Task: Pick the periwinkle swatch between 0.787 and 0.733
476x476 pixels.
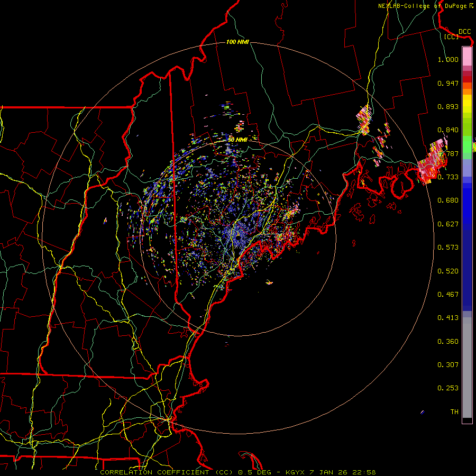Action: pos(467,168)
